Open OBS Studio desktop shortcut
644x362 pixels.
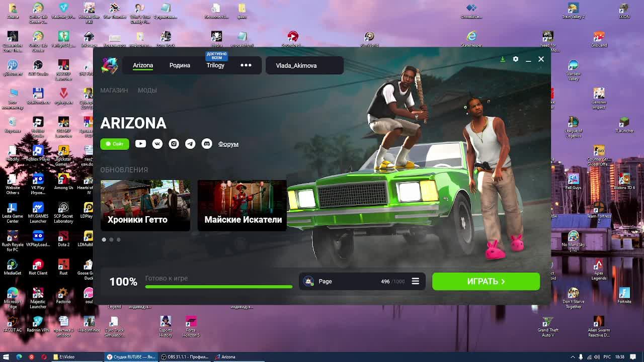(38, 68)
